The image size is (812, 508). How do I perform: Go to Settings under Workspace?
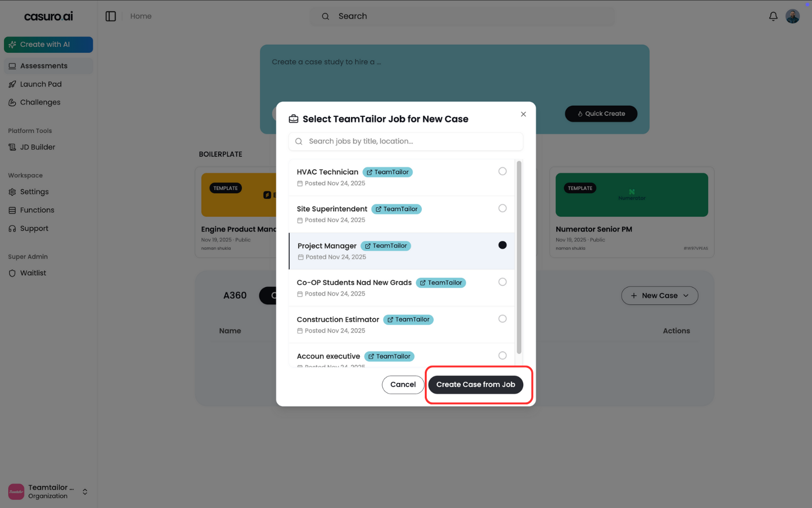[34, 192]
